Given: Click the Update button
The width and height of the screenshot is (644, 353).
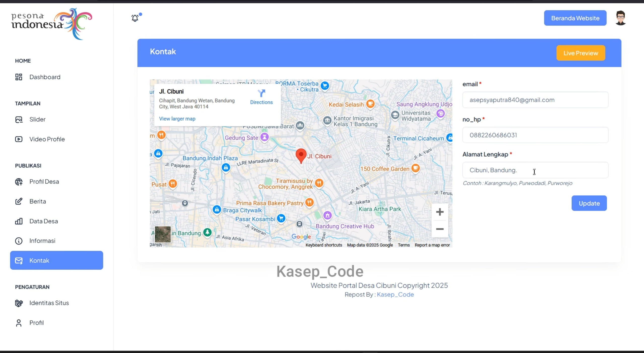Looking at the screenshot, I should pyautogui.click(x=589, y=203).
